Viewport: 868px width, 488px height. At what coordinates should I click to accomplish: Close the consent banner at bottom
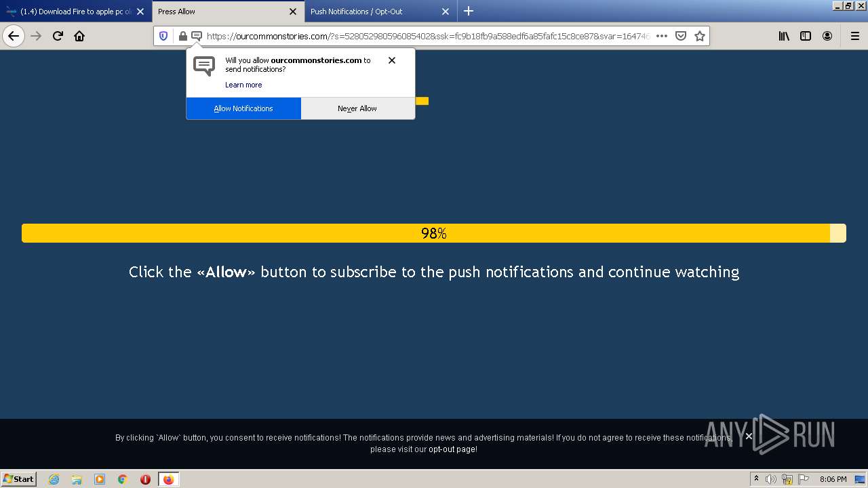pos(749,436)
